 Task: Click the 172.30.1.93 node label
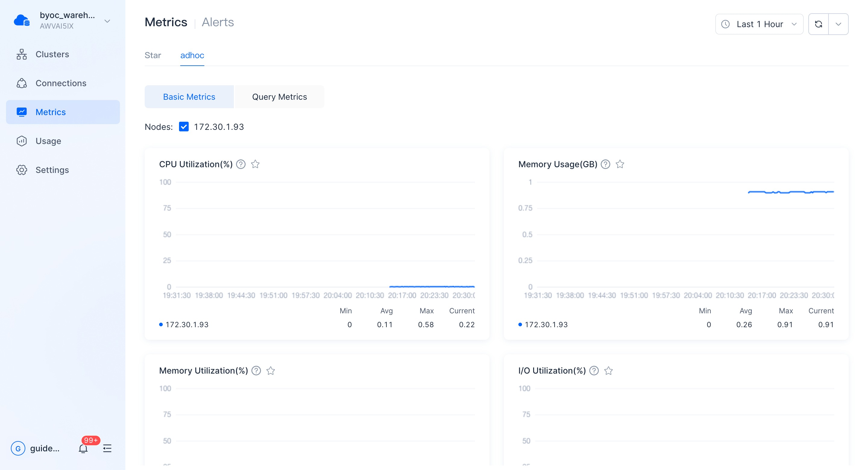(x=219, y=127)
